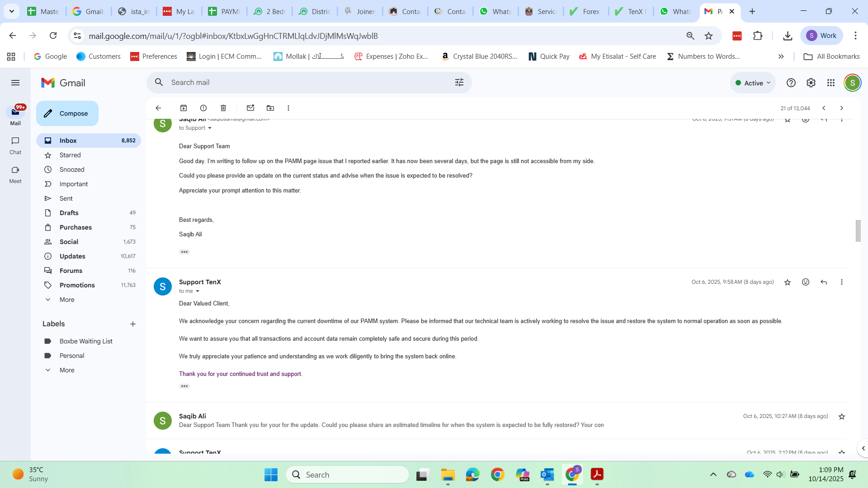Open Gmail settings gear
868x488 pixels.
pyautogui.click(x=811, y=83)
